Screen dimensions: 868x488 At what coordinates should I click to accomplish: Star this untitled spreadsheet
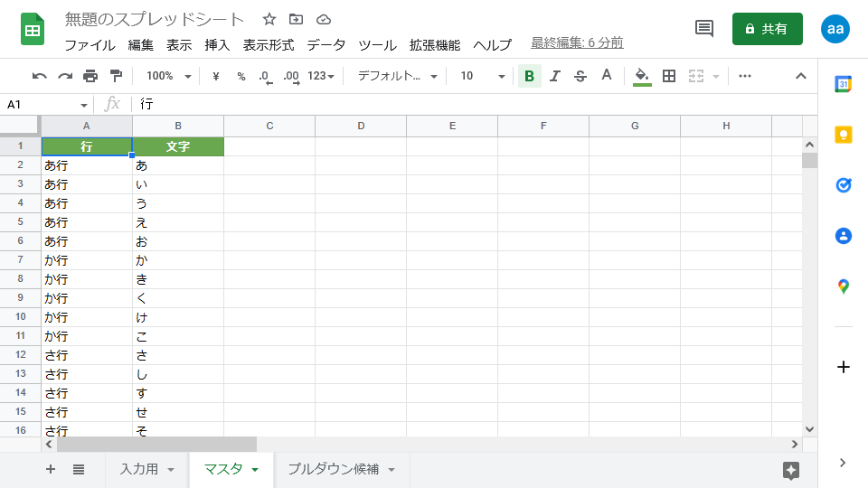269,19
